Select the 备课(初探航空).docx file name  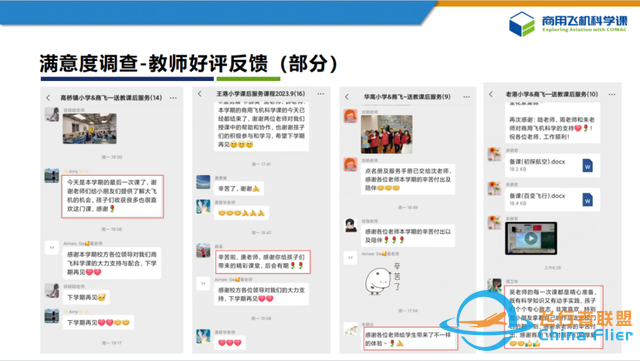pyautogui.click(x=537, y=162)
